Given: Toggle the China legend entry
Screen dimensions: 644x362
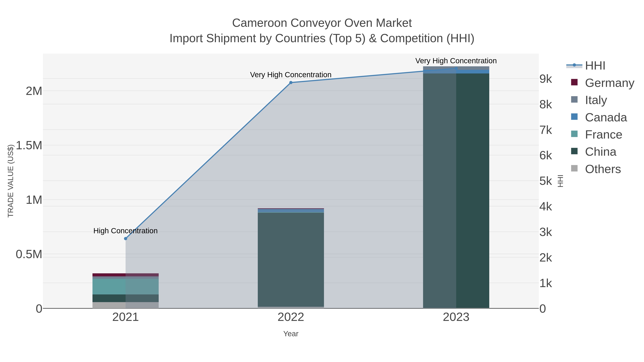Looking at the screenshot, I should pyautogui.click(x=594, y=152).
